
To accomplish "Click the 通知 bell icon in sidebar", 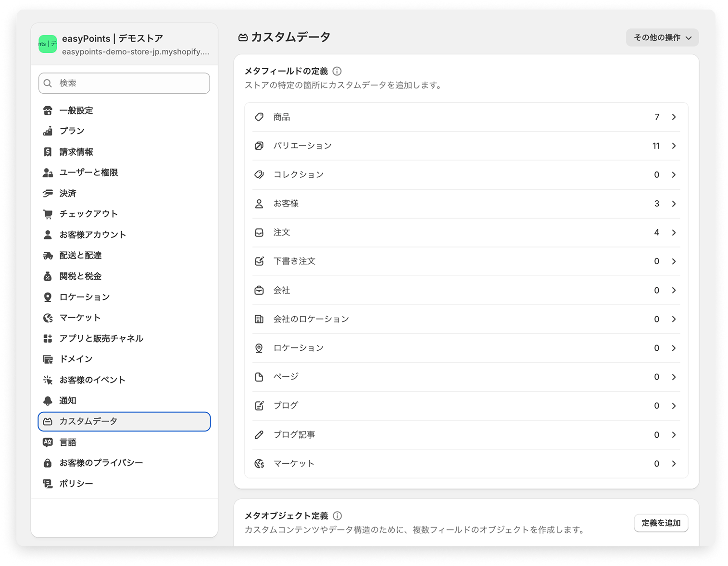I will click(x=48, y=401).
